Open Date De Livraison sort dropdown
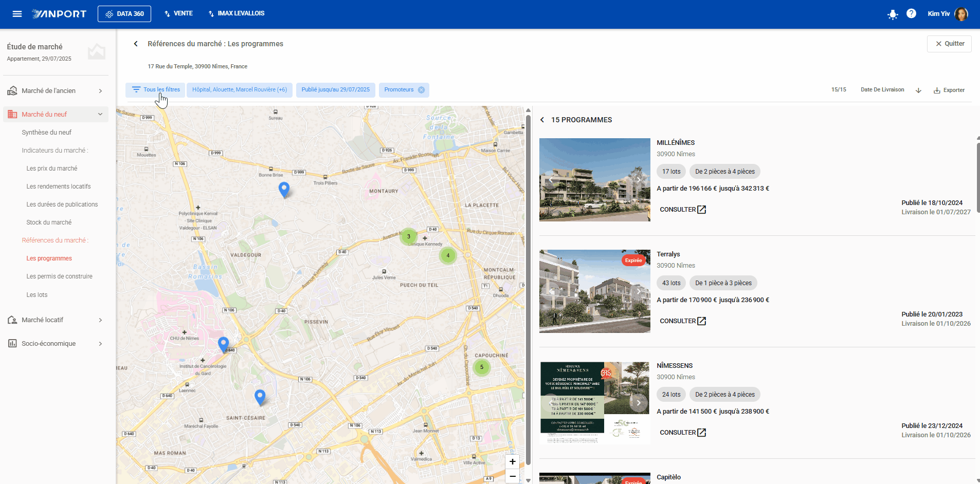Viewport: 980px width, 484px height. coord(882,90)
